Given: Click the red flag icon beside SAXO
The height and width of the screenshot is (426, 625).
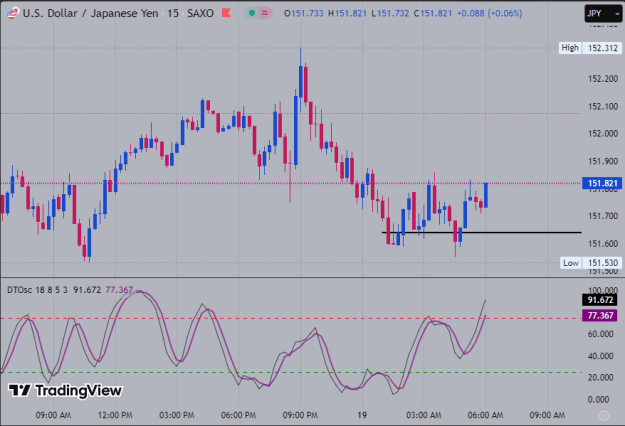Looking at the screenshot, I should coord(226,13).
